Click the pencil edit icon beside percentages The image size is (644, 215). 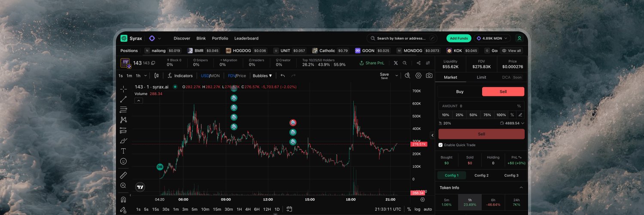520,115
